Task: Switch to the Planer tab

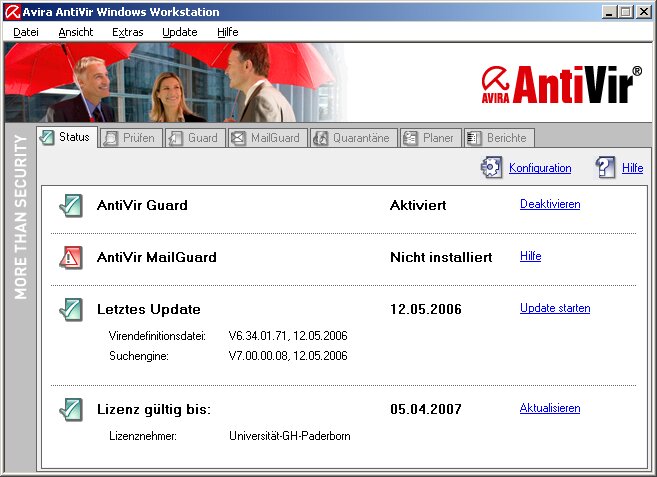Action: (x=431, y=138)
